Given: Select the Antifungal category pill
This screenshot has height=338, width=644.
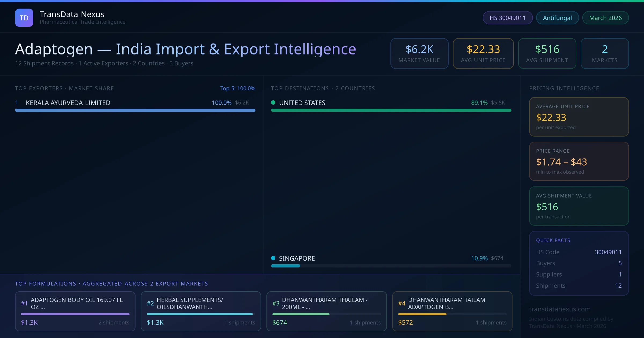Looking at the screenshot, I should [557, 18].
